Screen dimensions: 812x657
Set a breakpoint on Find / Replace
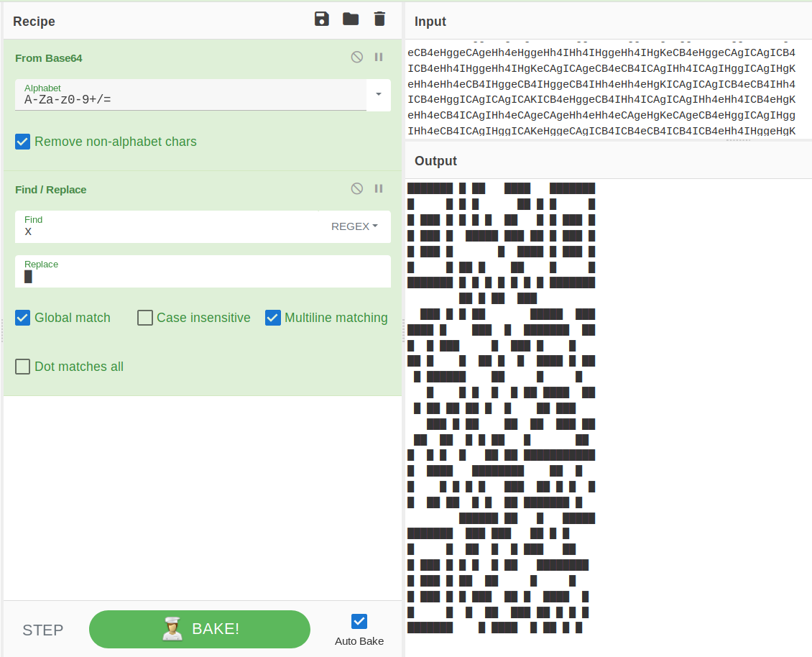click(x=379, y=188)
